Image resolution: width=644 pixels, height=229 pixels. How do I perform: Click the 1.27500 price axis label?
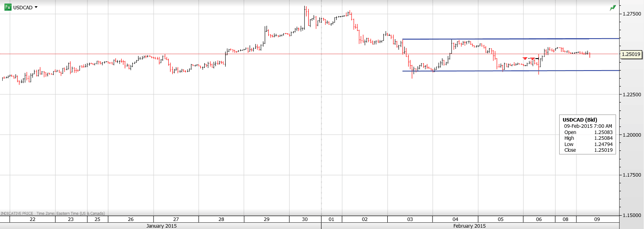click(x=631, y=14)
